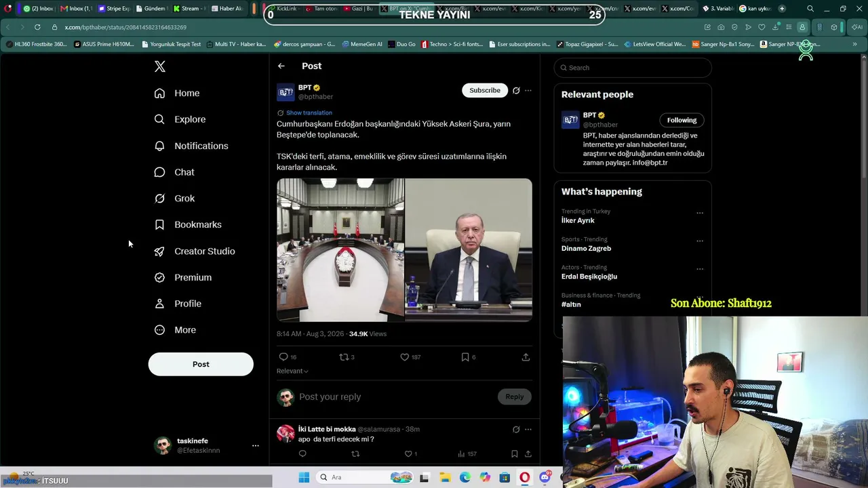Expand the More menu in the sidebar
Screen dimensions: 868x488
click(175, 330)
